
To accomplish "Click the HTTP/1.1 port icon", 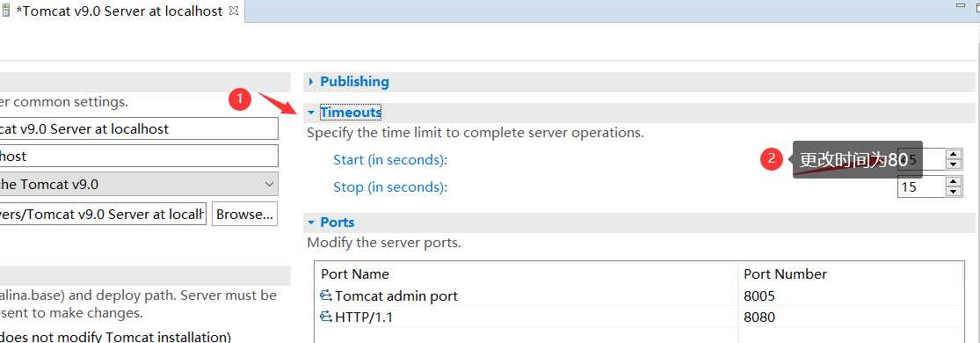I will (x=325, y=317).
